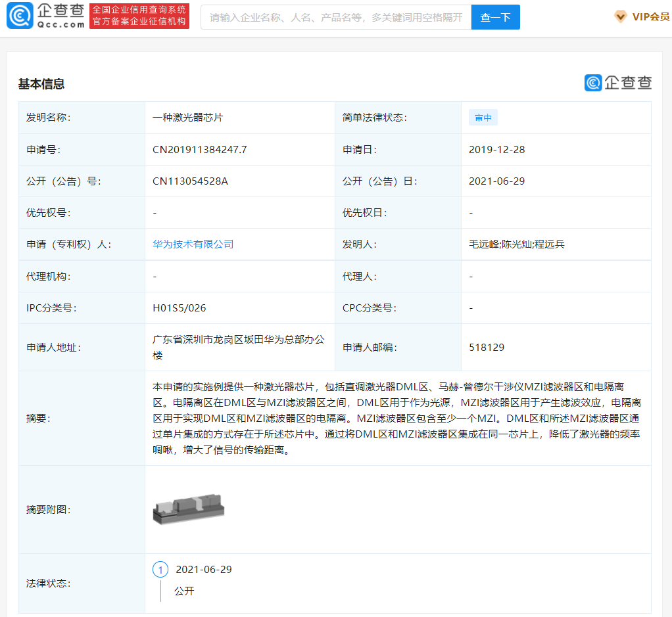Image resolution: width=672 pixels, height=617 pixels.
Task: Click the circled number 1 in 法律状态 timeline
Action: point(160,569)
